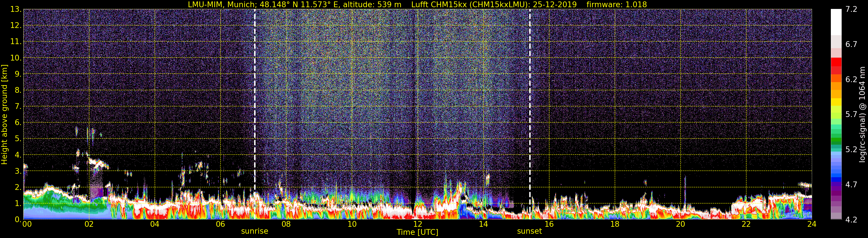Image resolution: width=868 pixels, height=238 pixels.
Task: Click the 'sunrise' label below the time axis
Action: (x=254, y=231)
